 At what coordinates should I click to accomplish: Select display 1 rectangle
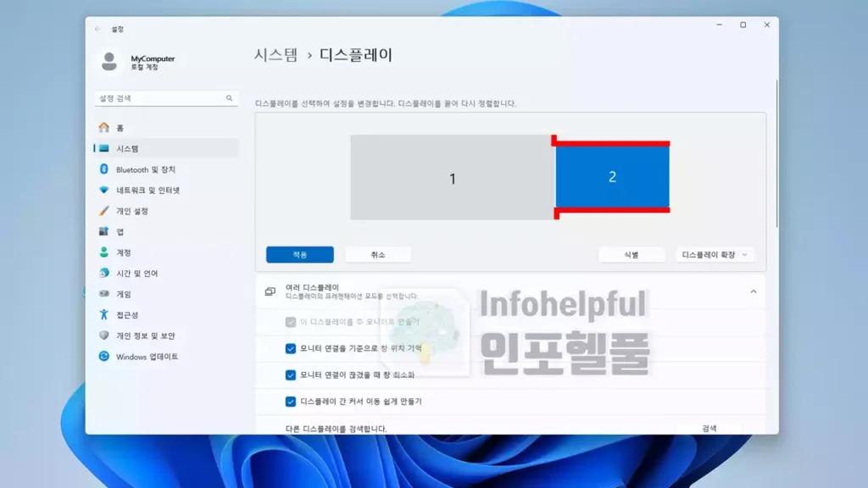point(453,178)
